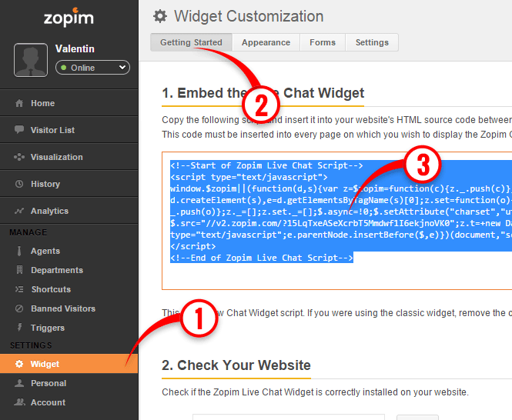Select the Getting Started tab
This screenshot has height=420, width=512.
coord(191,42)
